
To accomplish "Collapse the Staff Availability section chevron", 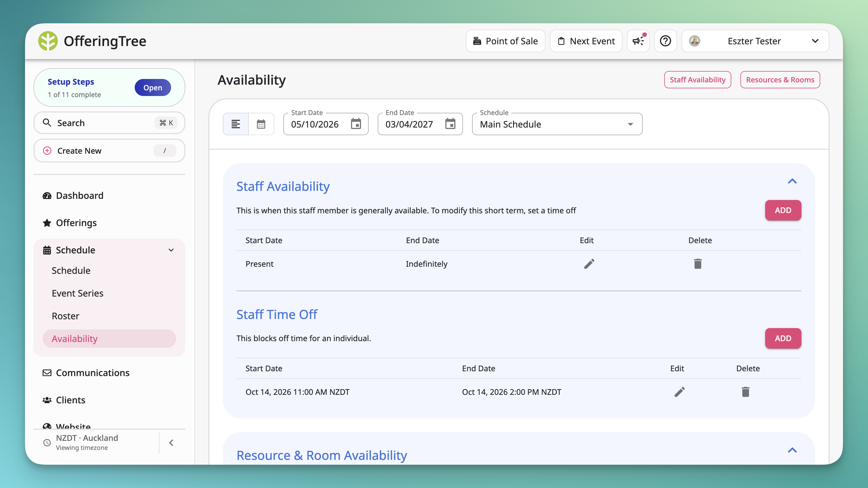I will coord(792,181).
